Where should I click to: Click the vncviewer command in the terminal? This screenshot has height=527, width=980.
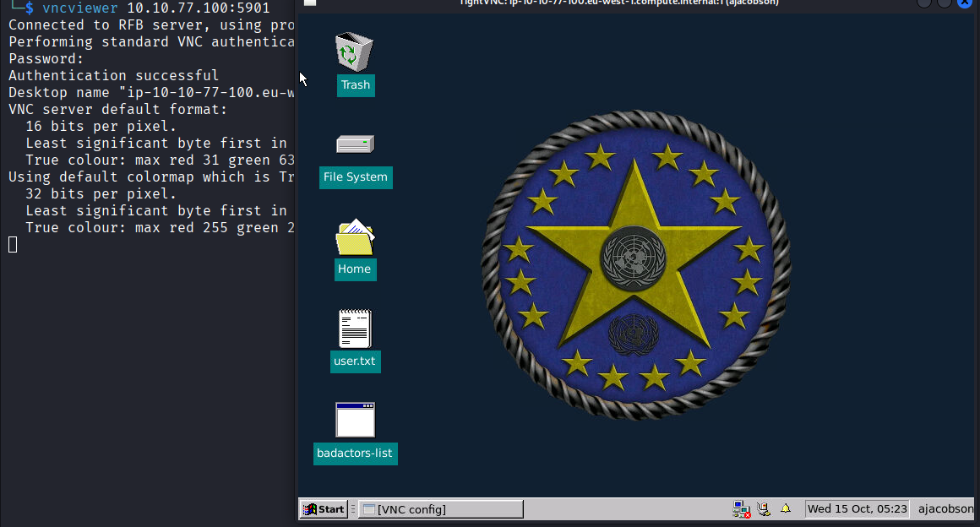80,8
